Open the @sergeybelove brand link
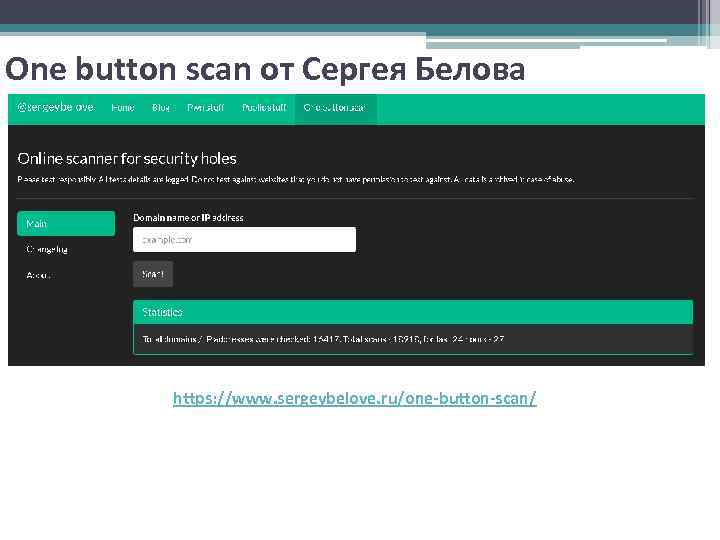Viewport: 720px width, 540px height. pos(56,107)
